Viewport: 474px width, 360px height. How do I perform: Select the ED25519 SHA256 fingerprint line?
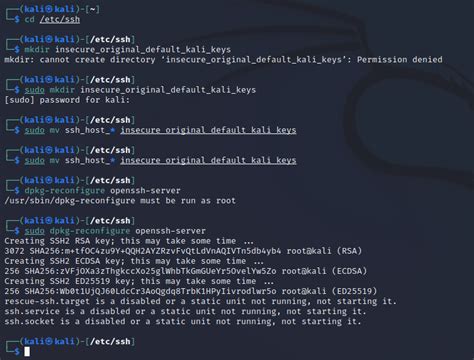191,291
